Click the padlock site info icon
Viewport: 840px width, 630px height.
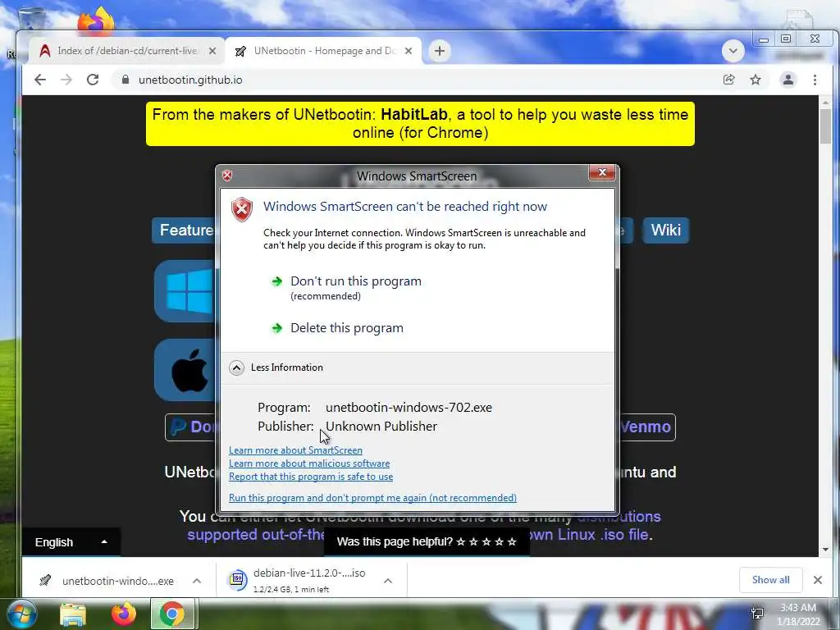click(x=126, y=80)
